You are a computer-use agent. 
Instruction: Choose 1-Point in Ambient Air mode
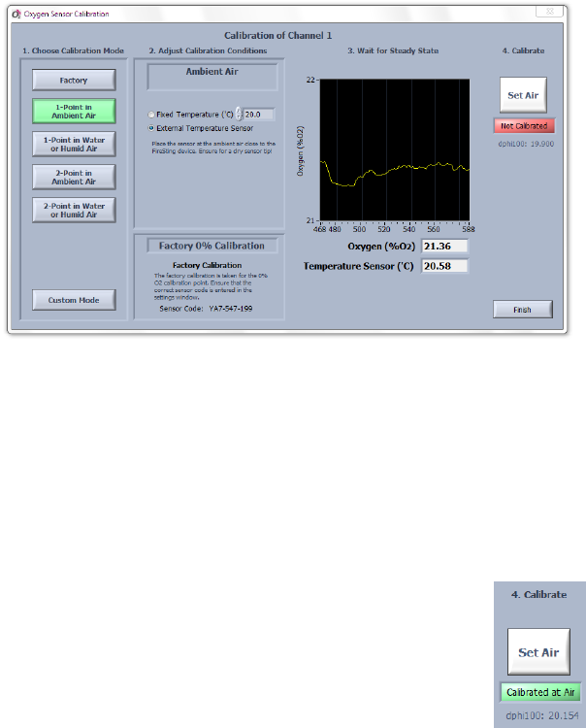(74, 112)
